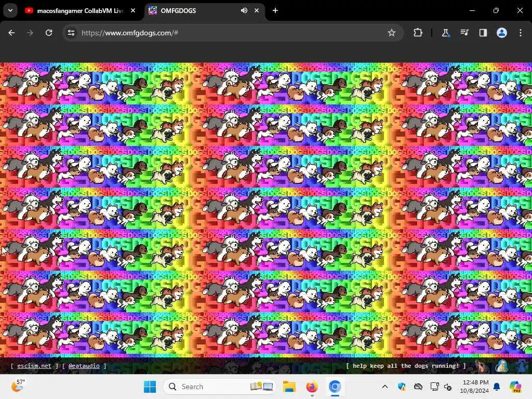Image resolution: width=532 pixels, height=399 pixels.
Task: Launch Firefox from the taskbar
Action: 312,387
